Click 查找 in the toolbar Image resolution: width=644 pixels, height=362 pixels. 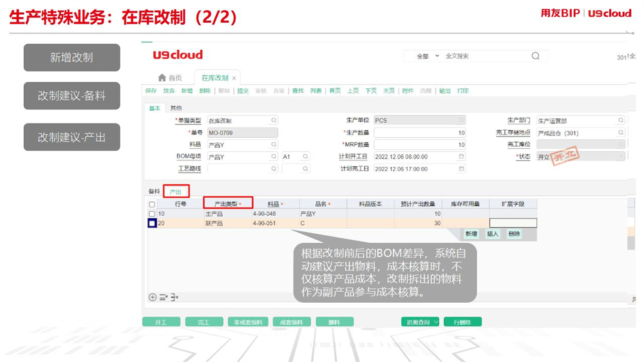click(x=298, y=91)
